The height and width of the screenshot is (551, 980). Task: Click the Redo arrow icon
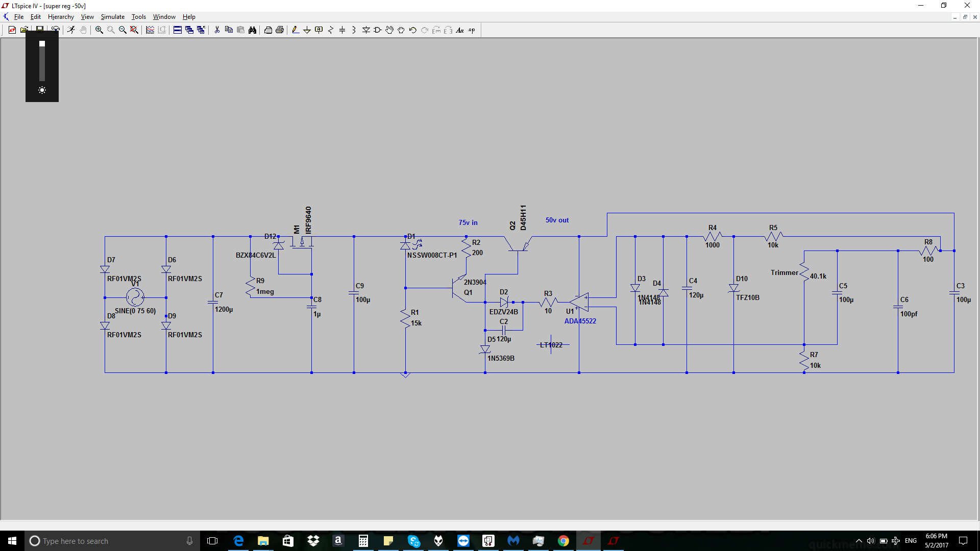pos(425,30)
